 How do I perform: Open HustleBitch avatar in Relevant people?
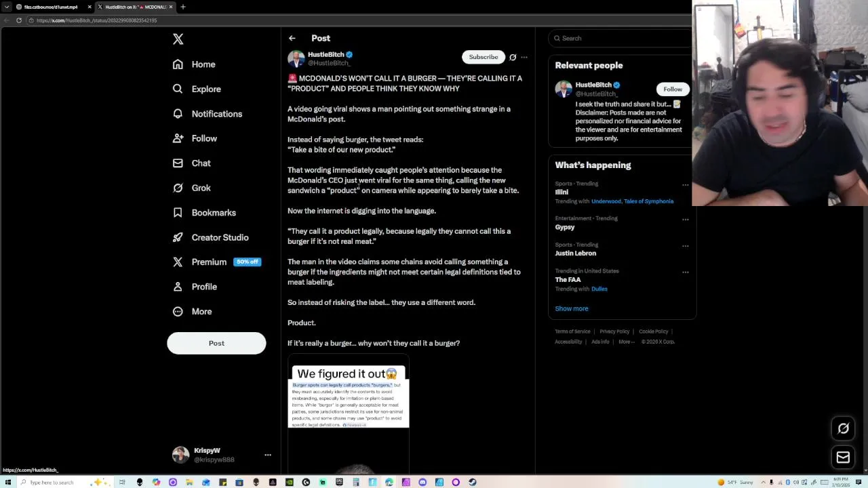[564, 89]
